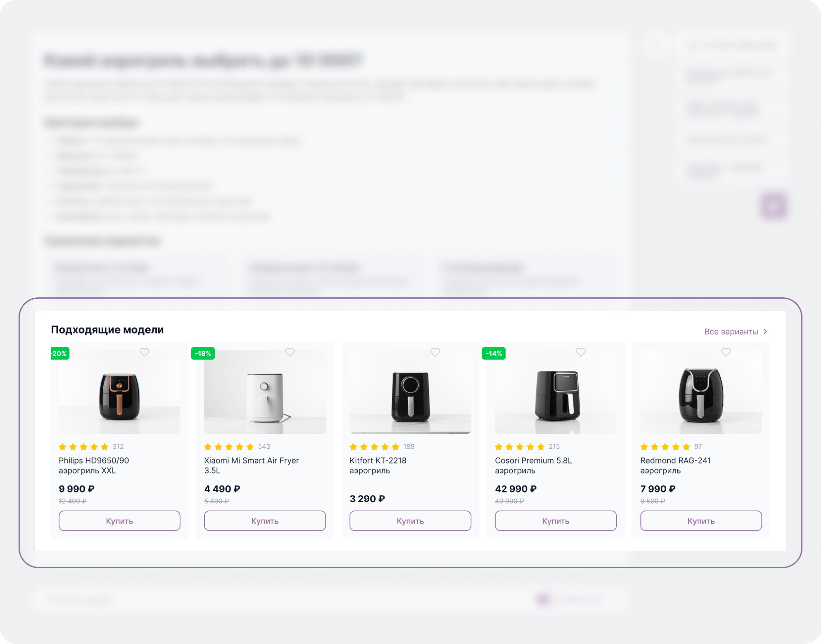Image resolution: width=821 pixels, height=644 pixels.
Task: Open the white Xiaomi air fryer photo
Action: [265, 392]
